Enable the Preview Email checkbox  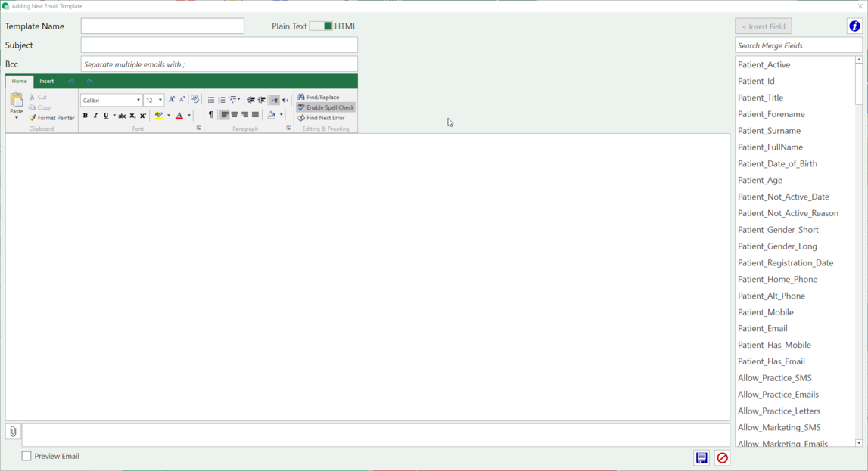pos(26,455)
